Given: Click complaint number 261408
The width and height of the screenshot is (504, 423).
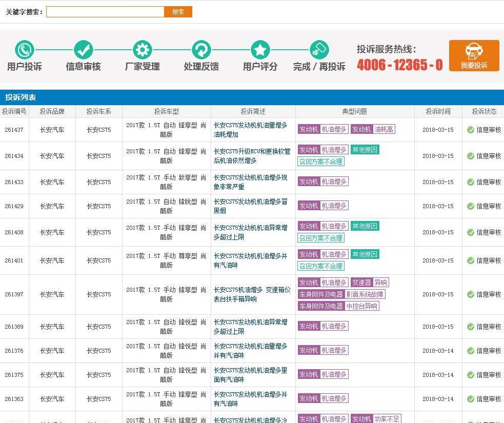Looking at the screenshot, I should pyautogui.click(x=14, y=232).
